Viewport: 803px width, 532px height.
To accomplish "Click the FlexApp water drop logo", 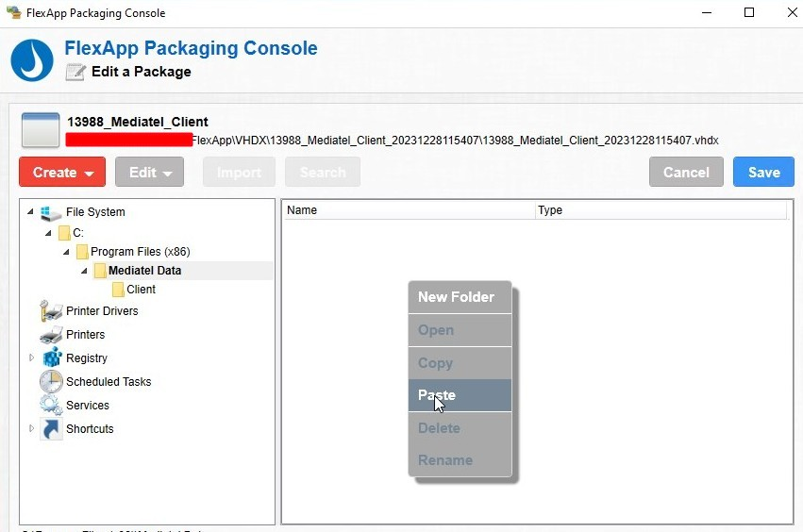I will click(x=32, y=60).
